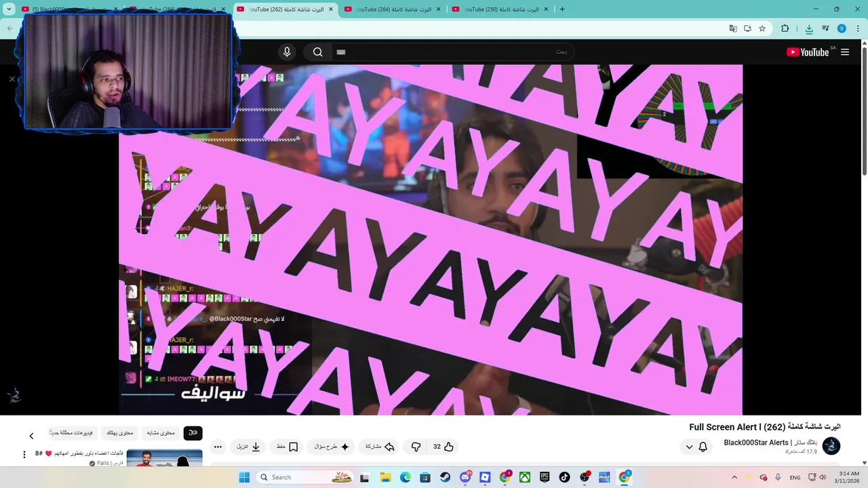Open the three-dot more actions menu
868x488 pixels.
tap(218, 447)
